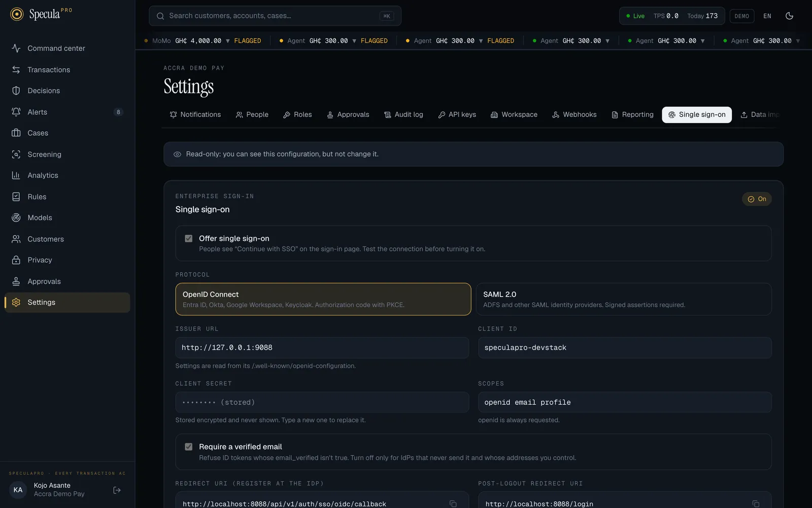Open the sidebar Approvals stamp icon
812x508 pixels.
tap(16, 281)
